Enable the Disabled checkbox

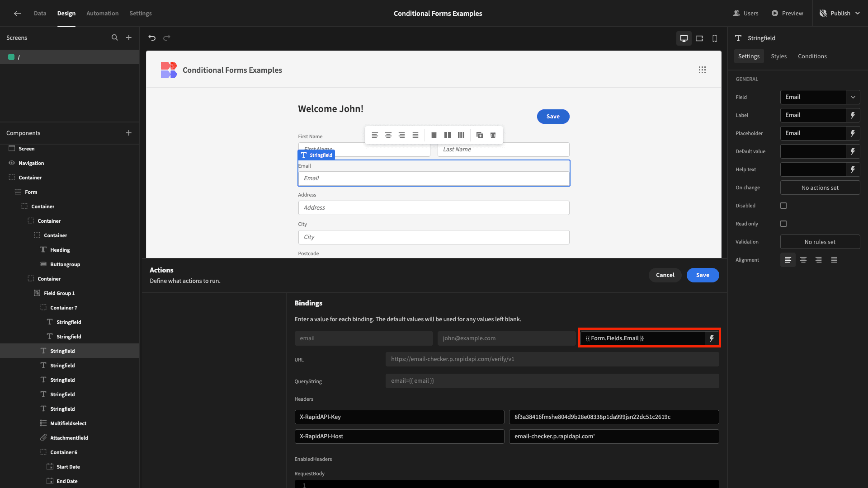783,206
